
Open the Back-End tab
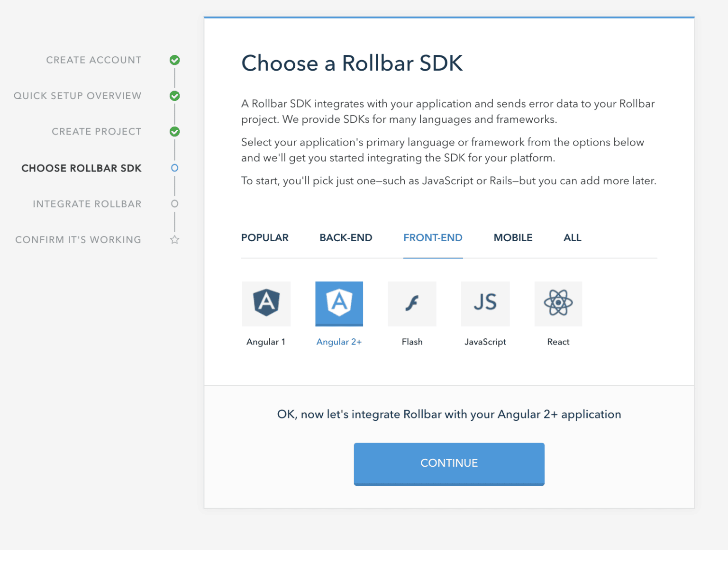point(346,238)
